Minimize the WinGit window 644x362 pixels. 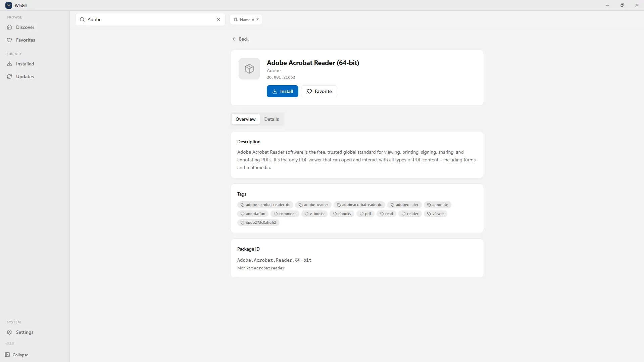pos(607,5)
